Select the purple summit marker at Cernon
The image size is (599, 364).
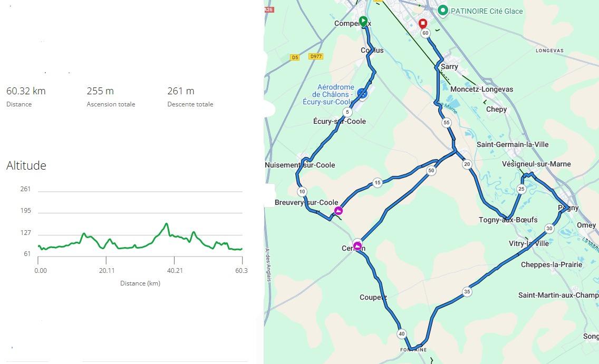358,246
